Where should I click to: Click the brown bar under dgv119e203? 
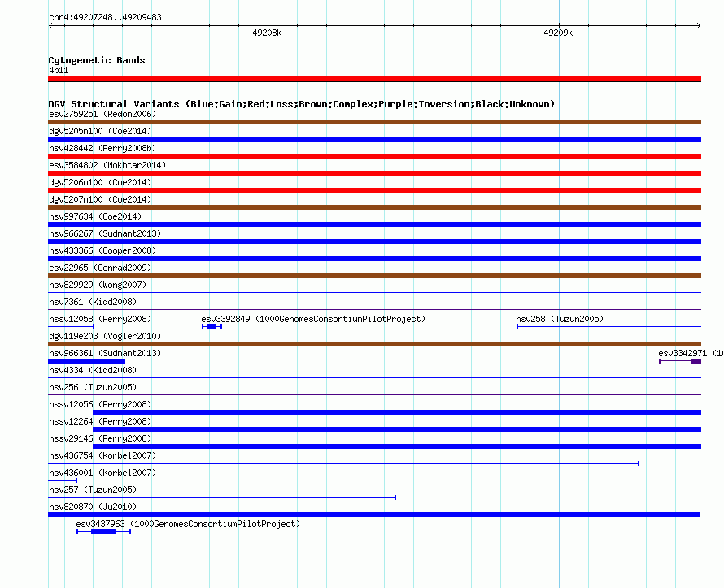[x=374, y=344]
